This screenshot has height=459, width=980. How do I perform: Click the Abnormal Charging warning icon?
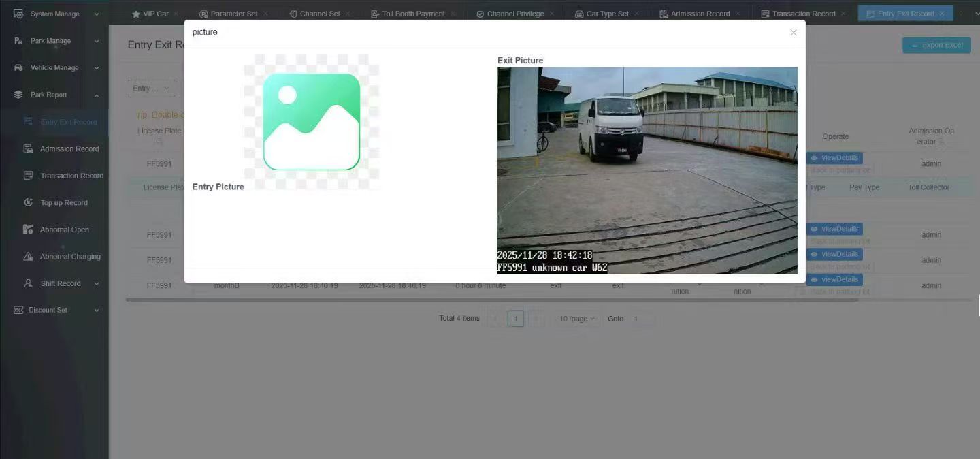(x=28, y=257)
